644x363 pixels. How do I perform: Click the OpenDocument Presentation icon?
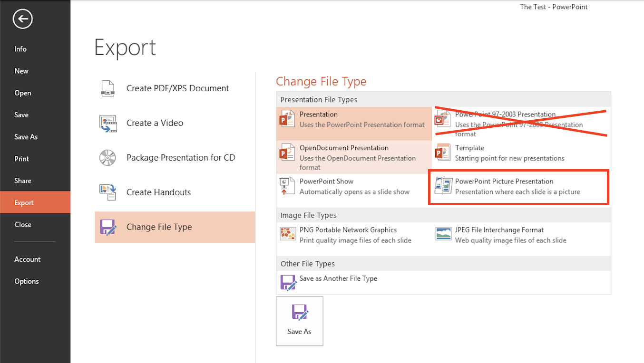pos(288,153)
